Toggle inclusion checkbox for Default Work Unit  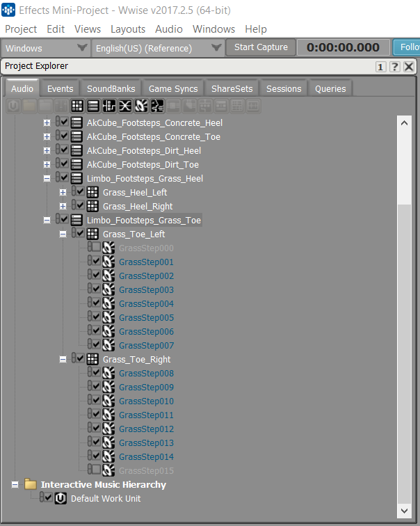[x=48, y=497]
